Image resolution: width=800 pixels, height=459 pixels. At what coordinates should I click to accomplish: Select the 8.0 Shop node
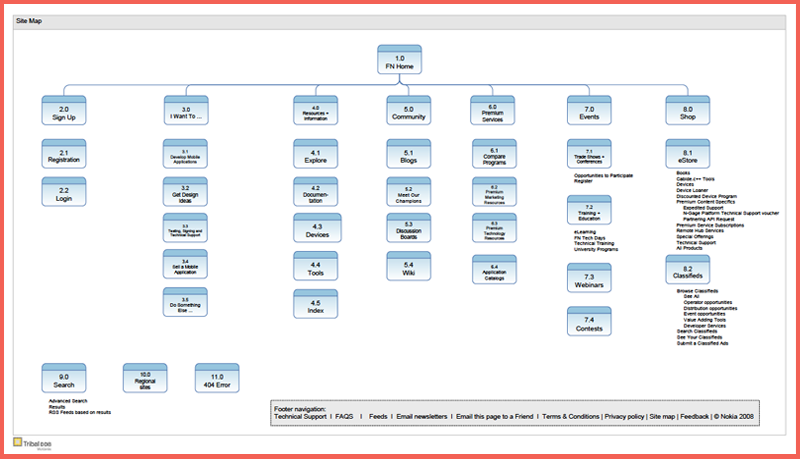[x=688, y=110]
